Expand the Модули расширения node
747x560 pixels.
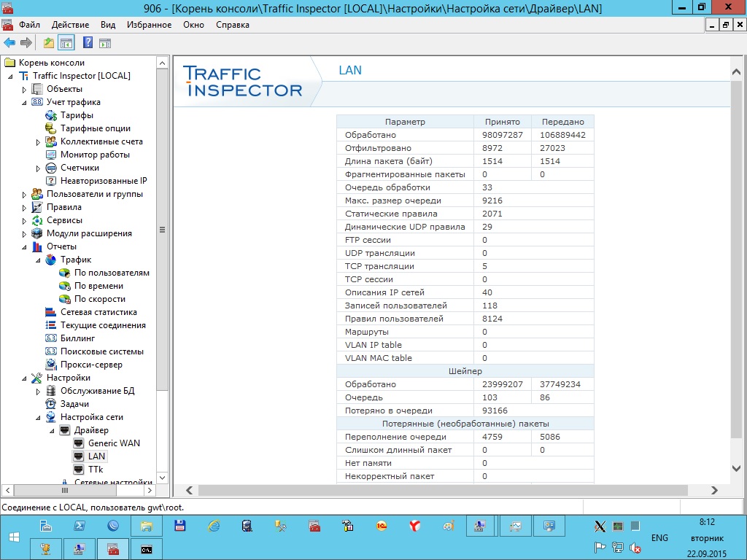[24, 234]
